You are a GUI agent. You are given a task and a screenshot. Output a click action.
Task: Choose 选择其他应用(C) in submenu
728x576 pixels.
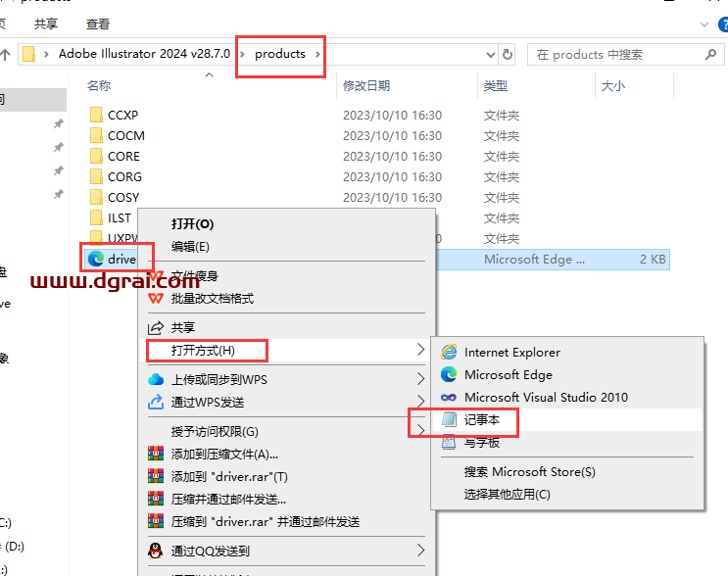(507, 494)
